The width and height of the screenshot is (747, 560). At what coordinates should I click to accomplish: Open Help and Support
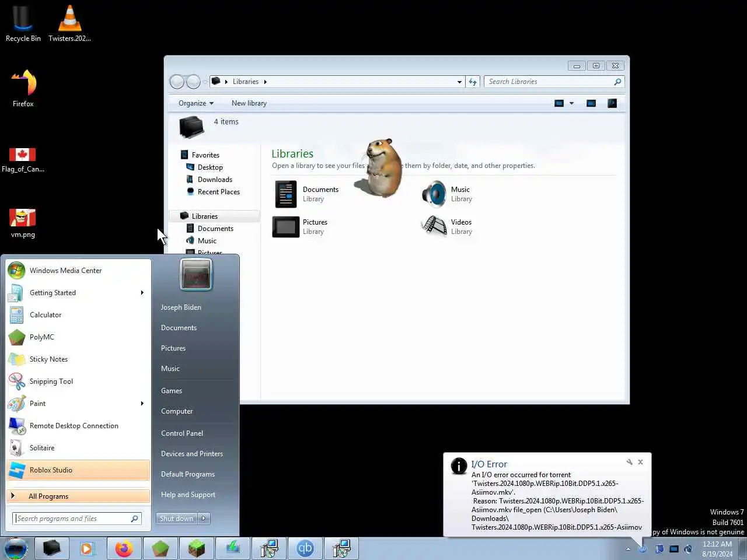(x=188, y=495)
